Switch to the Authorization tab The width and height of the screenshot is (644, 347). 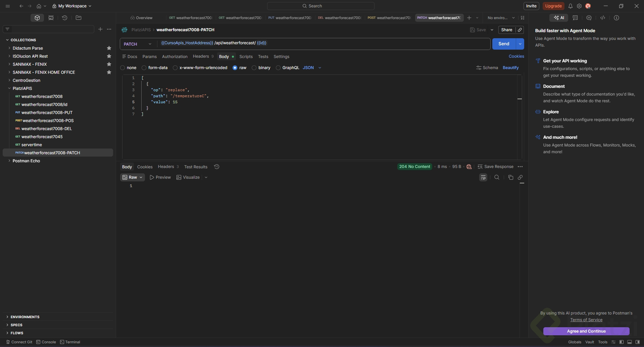175,57
